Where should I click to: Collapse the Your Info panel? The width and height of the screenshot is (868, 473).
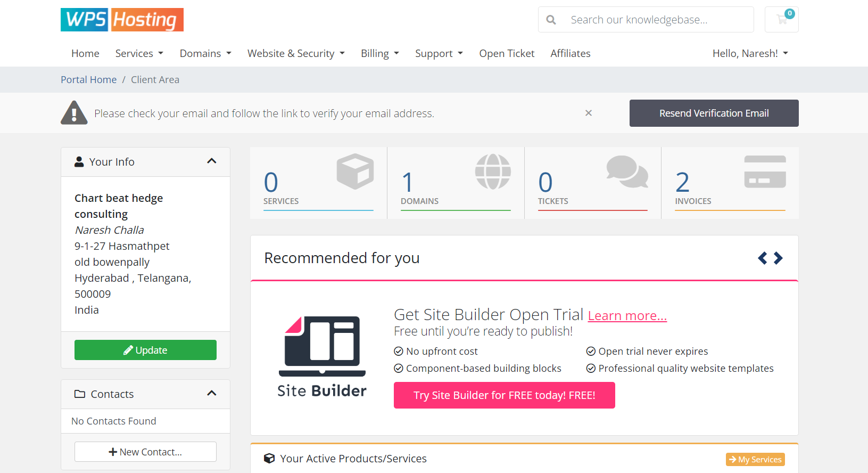(x=211, y=161)
